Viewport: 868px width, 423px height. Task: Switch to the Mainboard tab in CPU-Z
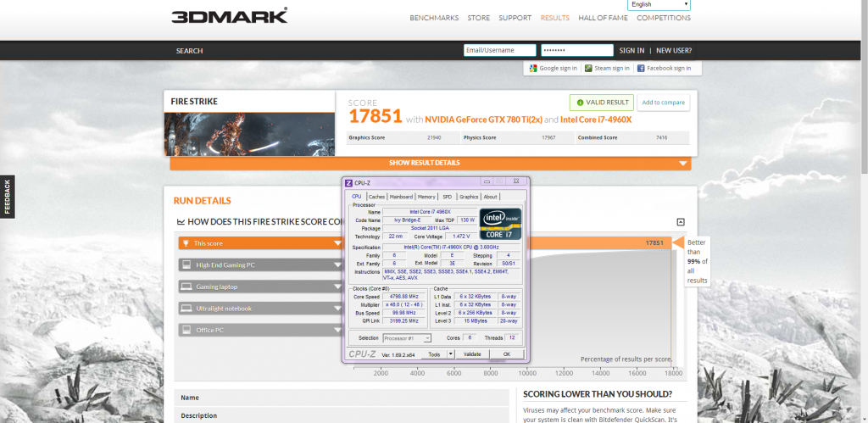click(x=401, y=197)
